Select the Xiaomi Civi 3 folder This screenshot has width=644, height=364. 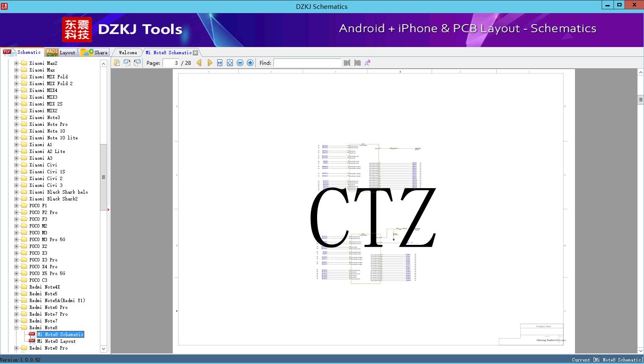pos(46,185)
